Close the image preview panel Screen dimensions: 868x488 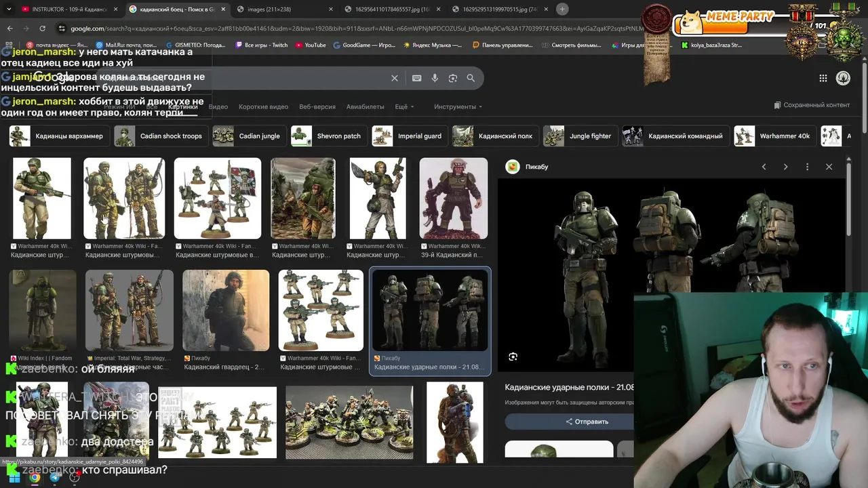[829, 167]
